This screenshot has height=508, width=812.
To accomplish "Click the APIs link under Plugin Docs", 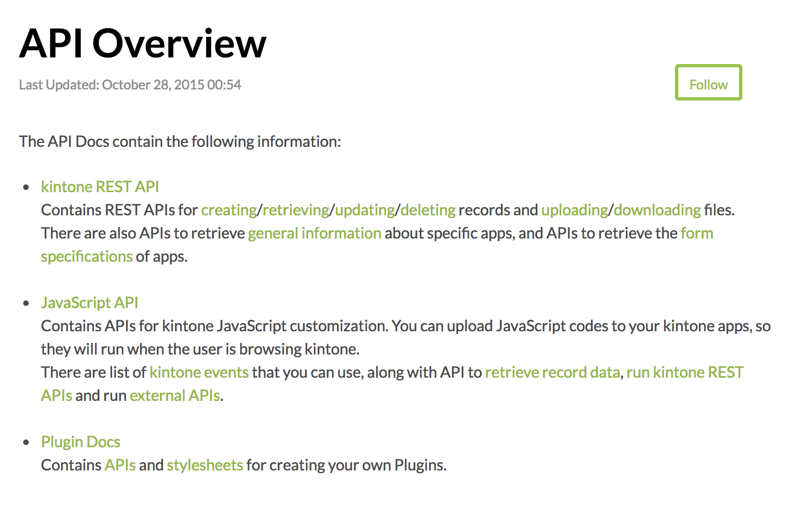I will (120, 465).
